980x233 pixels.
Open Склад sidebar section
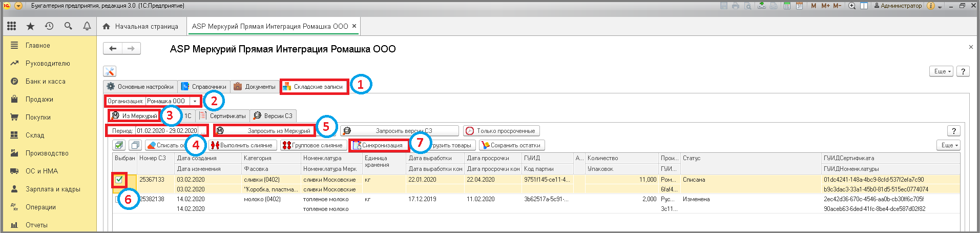click(x=49, y=135)
